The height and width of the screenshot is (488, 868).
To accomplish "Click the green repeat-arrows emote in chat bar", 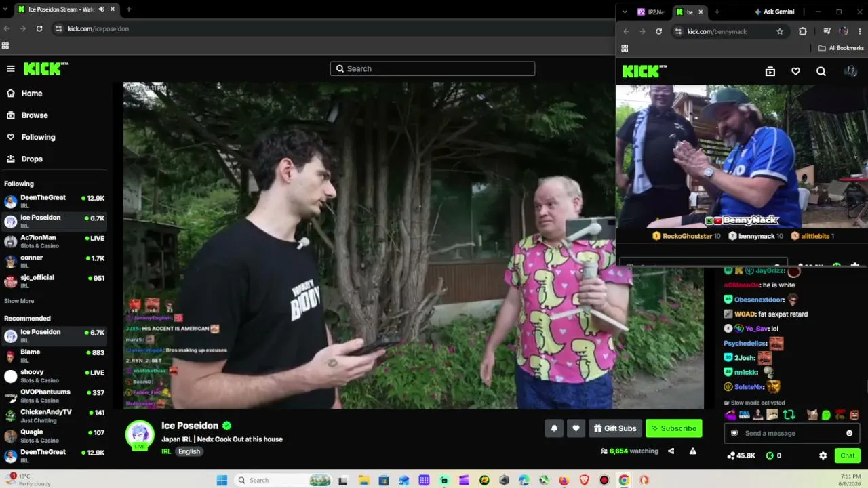I will click(x=789, y=415).
